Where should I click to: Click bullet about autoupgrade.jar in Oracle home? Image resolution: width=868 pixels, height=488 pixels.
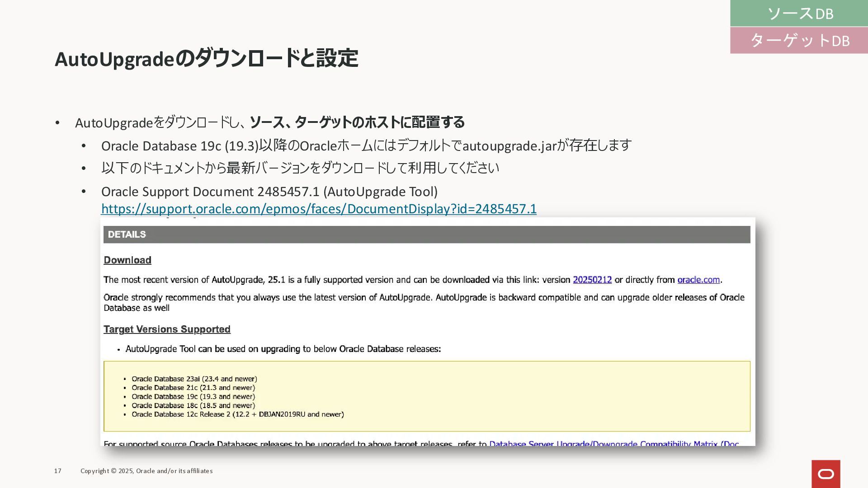[x=366, y=145]
